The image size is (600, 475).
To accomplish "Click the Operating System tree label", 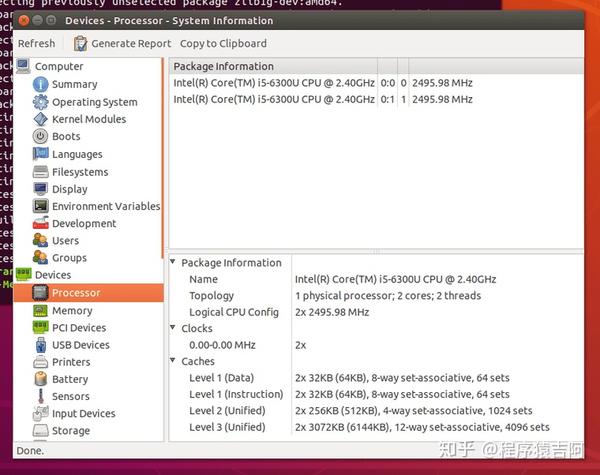I will tap(95, 102).
